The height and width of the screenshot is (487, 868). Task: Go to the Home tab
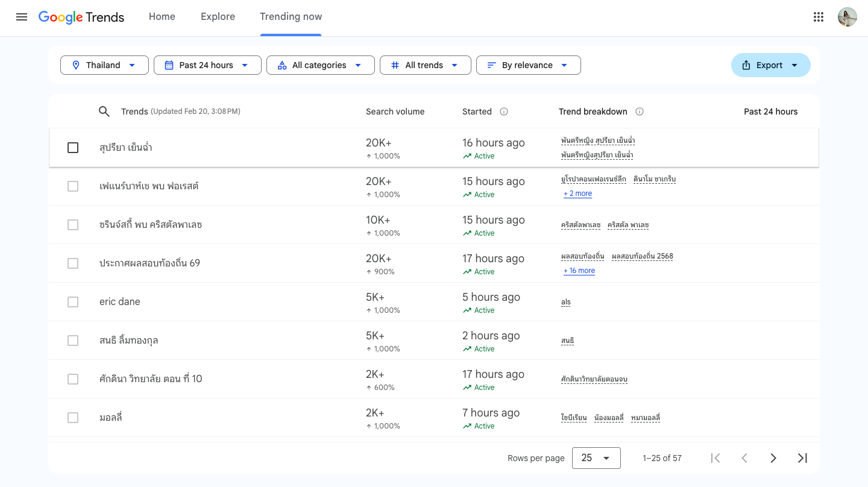point(162,17)
